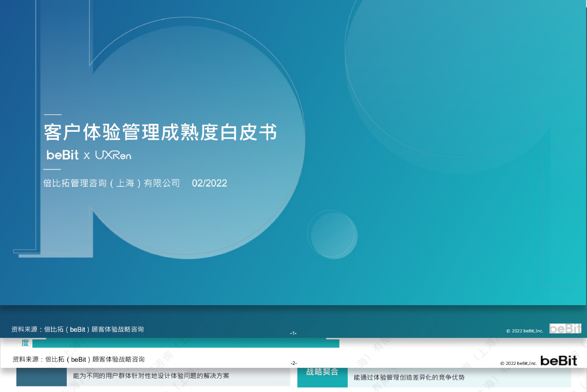
Task: Click the dark blue box beside 能为不同的用户群体 text
Action: (42, 377)
